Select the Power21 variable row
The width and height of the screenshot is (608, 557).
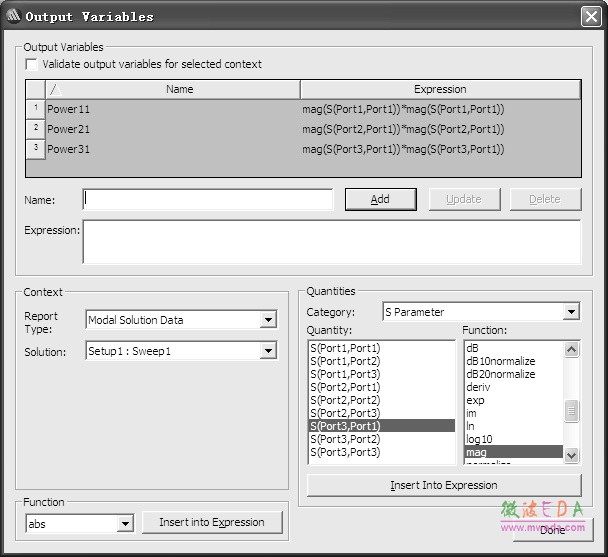[170, 129]
